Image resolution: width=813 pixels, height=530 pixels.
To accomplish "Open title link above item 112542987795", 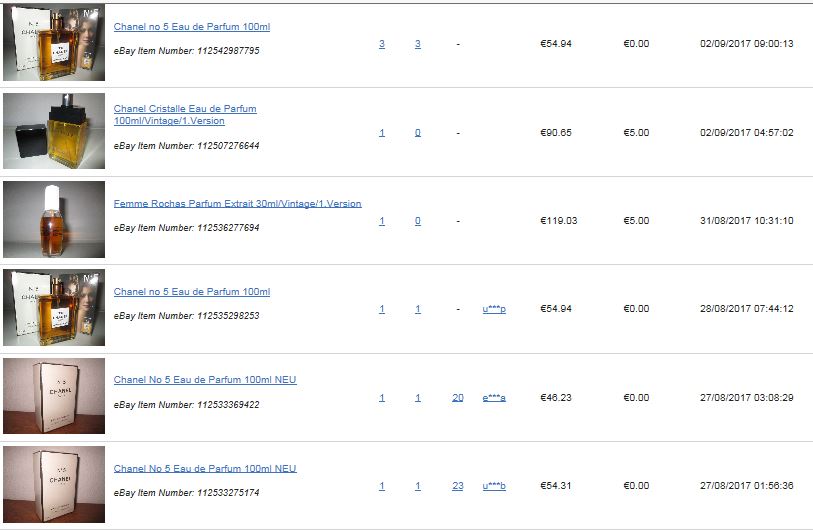I will coord(192,26).
